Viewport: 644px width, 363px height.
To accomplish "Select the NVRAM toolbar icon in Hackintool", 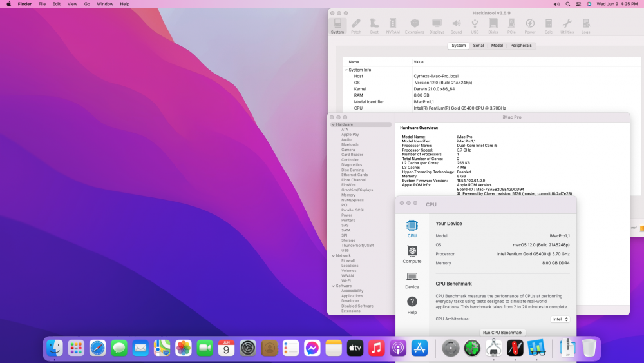I will [393, 26].
